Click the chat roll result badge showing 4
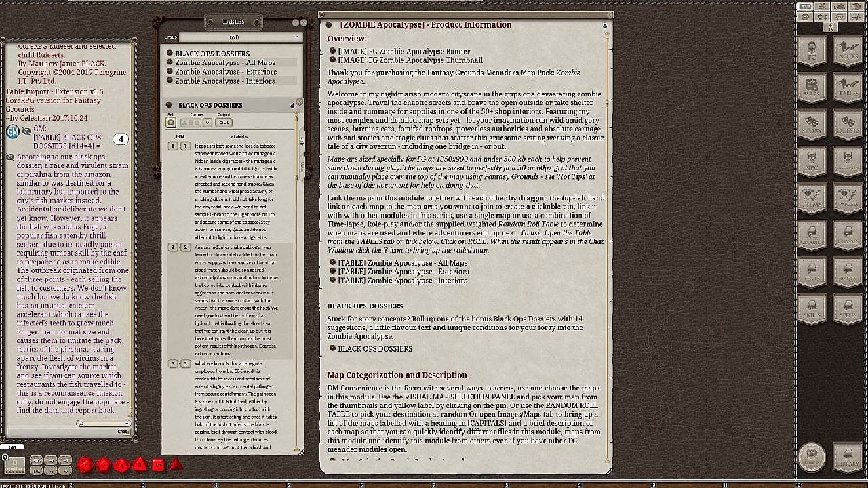The width and height of the screenshot is (868, 488). coord(121,139)
